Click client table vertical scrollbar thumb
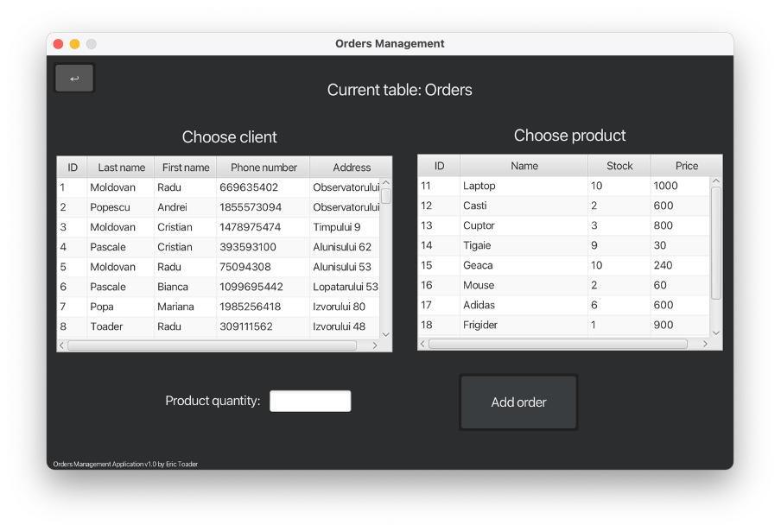Screen dimensions: 781x532 (x=385, y=196)
